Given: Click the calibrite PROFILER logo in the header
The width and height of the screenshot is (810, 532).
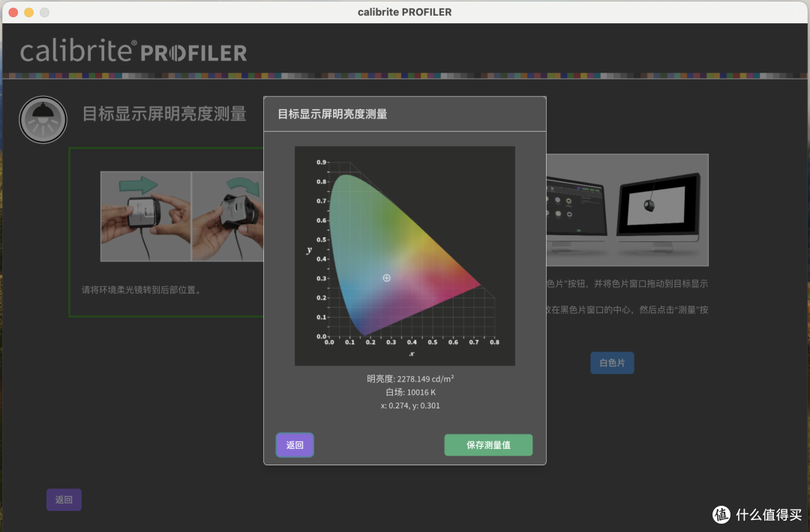Looking at the screenshot, I should 132,52.
